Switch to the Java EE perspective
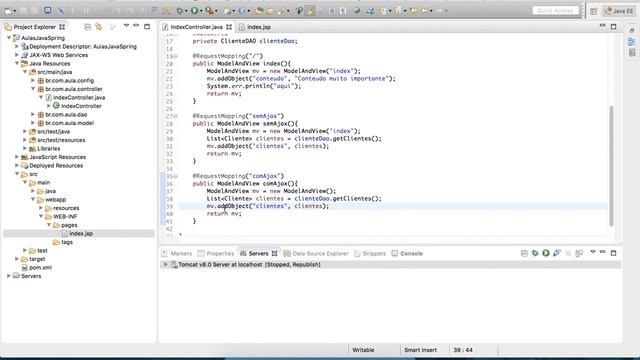 620,11
